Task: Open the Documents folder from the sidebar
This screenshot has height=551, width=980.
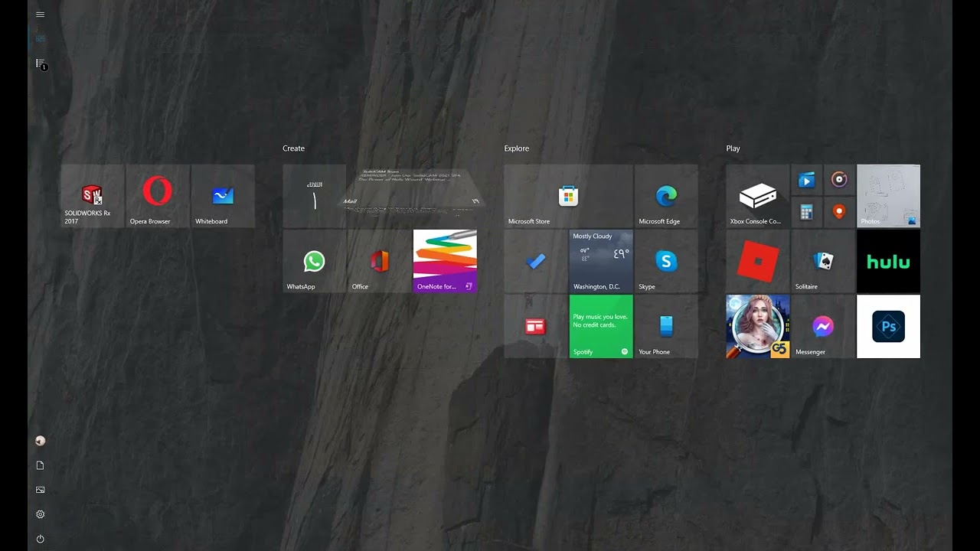Action: click(x=40, y=465)
